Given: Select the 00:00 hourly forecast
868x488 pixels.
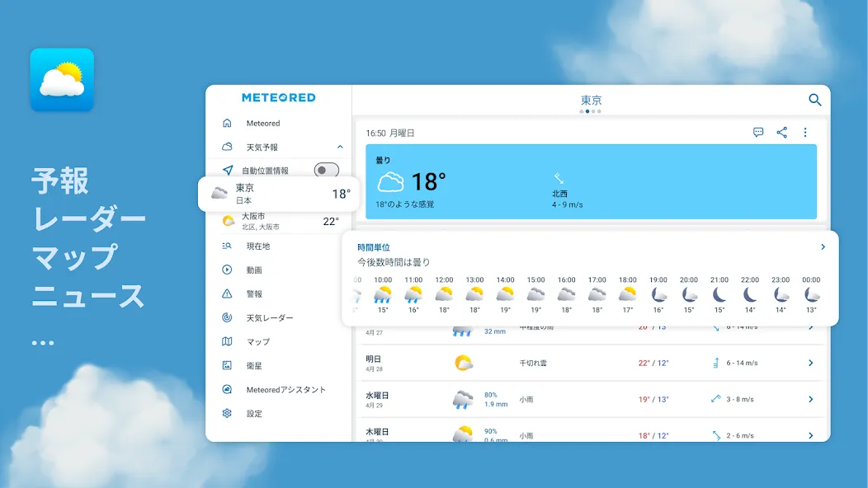Looking at the screenshot, I should click(x=811, y=296).
